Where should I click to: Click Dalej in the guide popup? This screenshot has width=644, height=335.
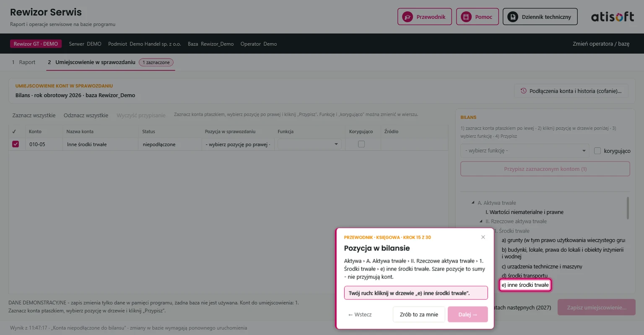tap(467, 314)
